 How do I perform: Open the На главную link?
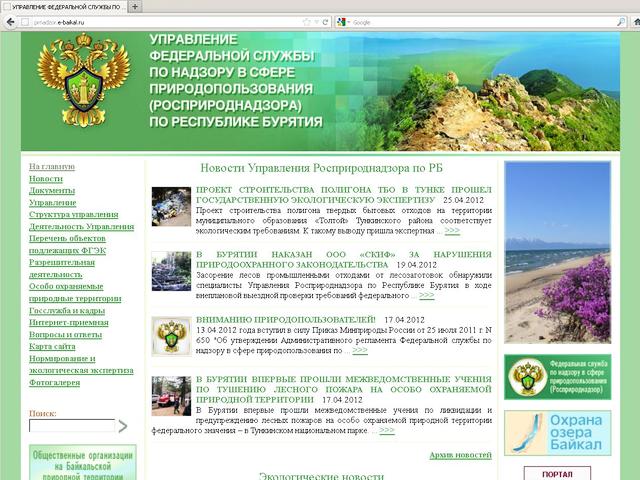(52, 167)
